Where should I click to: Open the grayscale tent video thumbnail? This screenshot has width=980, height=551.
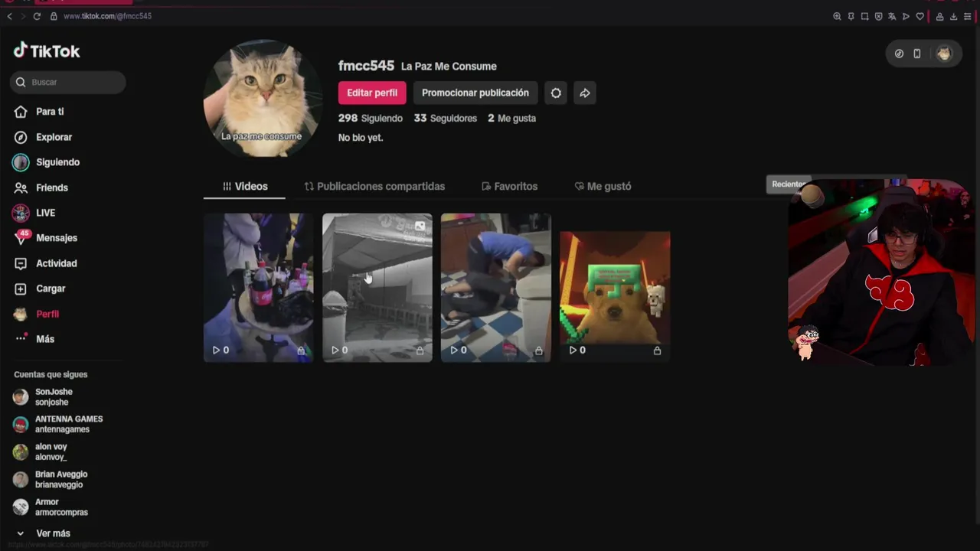pos(377,287)
